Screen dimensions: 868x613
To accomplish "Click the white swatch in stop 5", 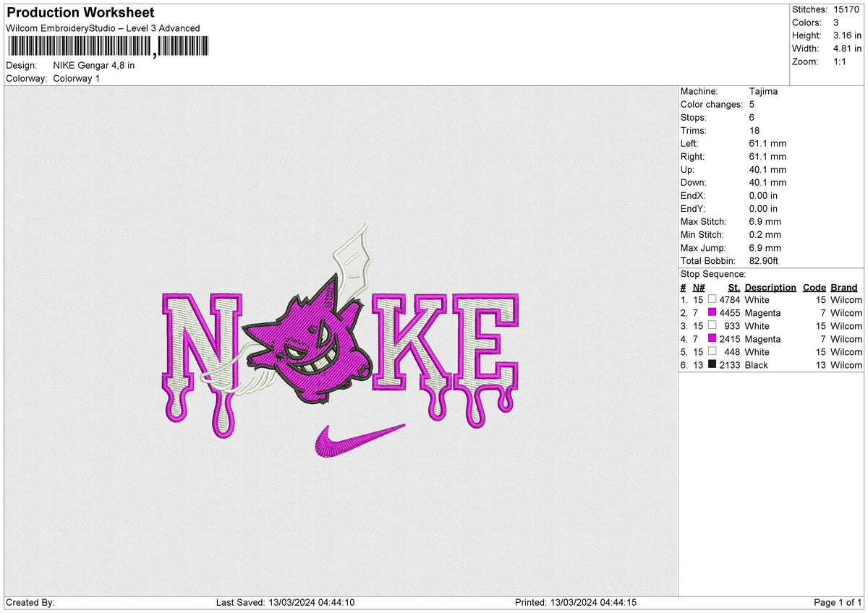I will pos(712,351).
